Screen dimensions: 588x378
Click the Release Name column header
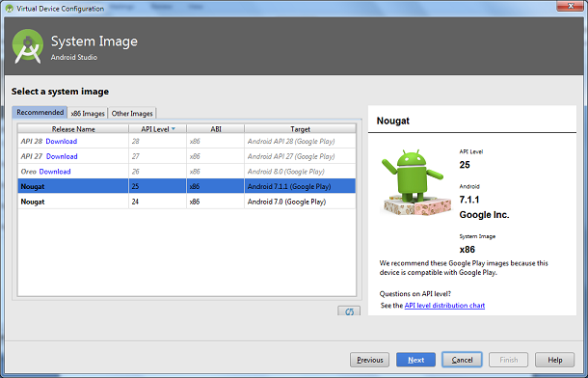coord(73,129)
